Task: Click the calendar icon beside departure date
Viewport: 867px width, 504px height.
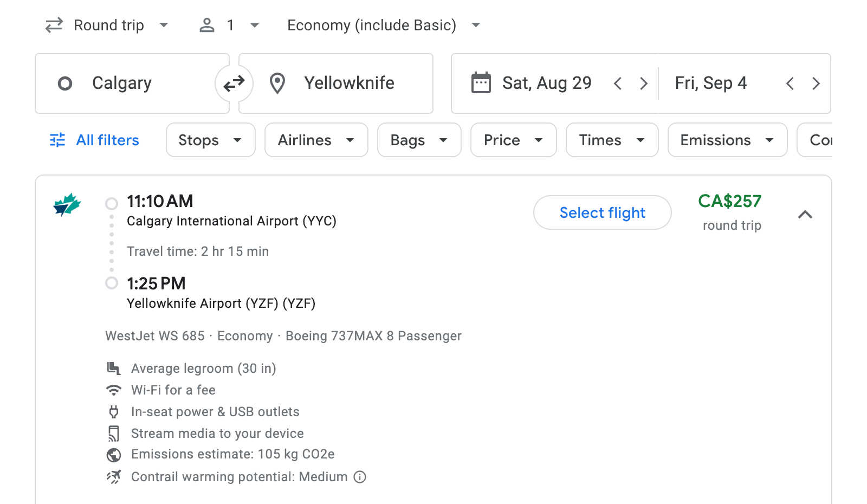Action: click(x=481, y=82)
